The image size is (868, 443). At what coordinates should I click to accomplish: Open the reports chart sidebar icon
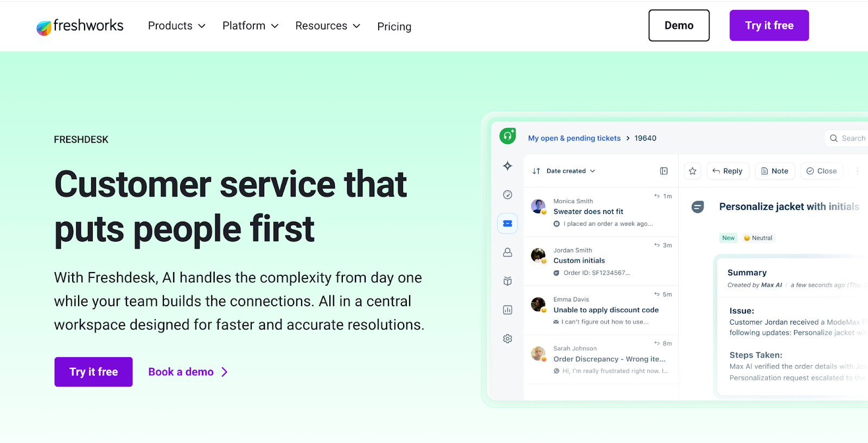[x=508, y=310]
